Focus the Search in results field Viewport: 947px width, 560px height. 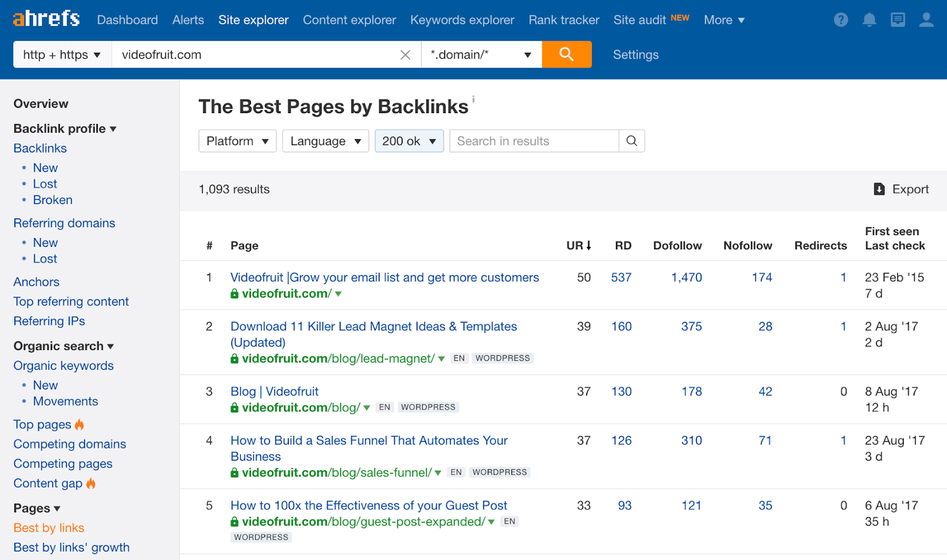tap(534, 141)
